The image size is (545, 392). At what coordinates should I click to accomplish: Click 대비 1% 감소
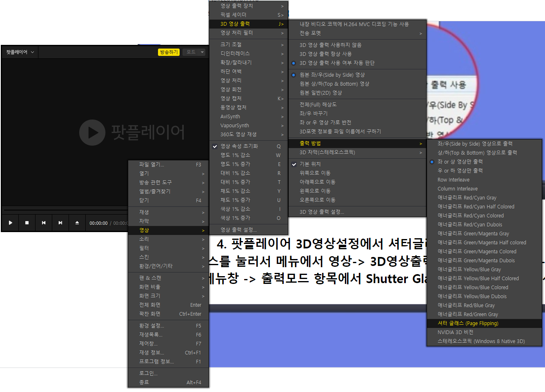click(x=249, y=173)
